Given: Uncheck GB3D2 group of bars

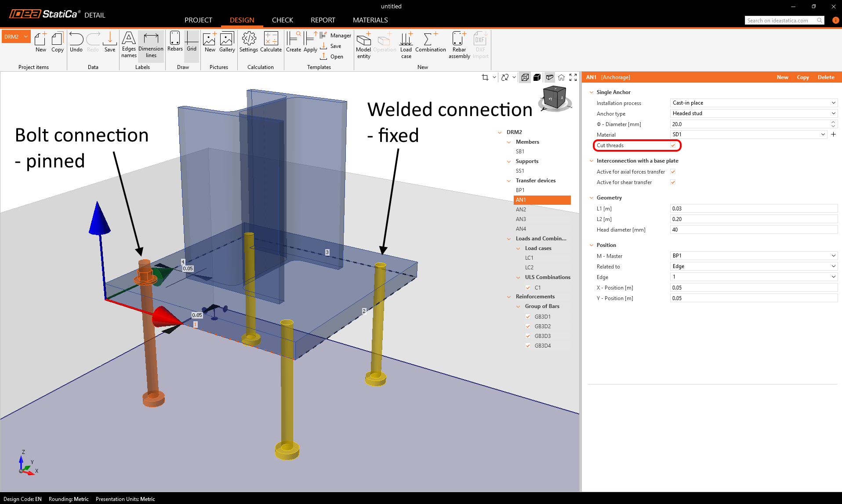Looking at the screenshot, I should tap(528, 326).
